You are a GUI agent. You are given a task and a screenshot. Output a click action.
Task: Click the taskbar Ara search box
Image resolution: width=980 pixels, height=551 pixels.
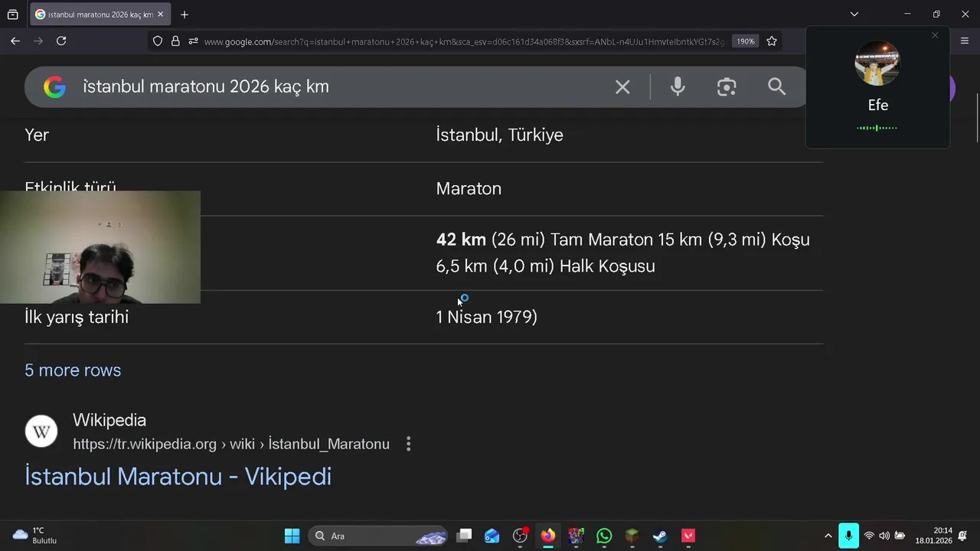(x=378, y=536)
